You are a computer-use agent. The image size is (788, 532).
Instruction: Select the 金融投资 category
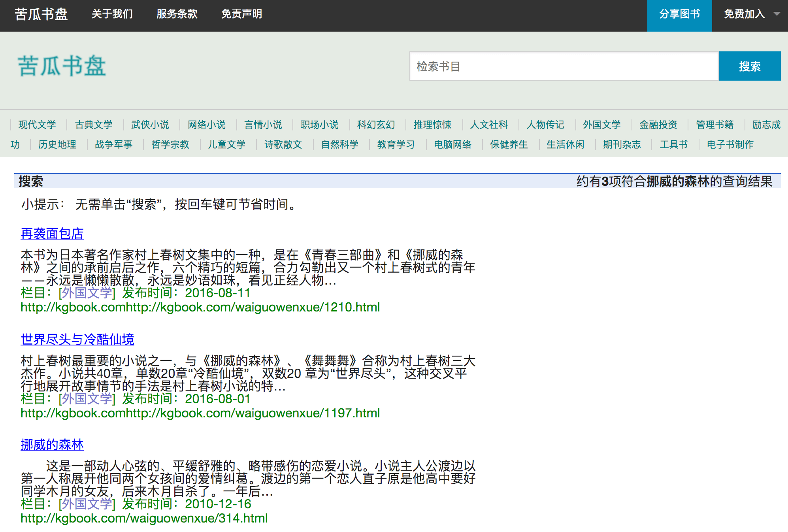click(x=658, y=125)
